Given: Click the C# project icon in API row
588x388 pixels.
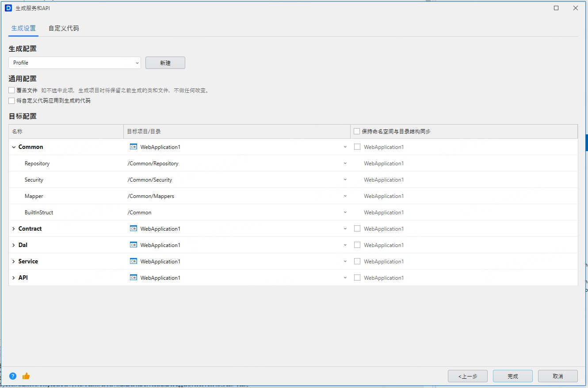Looking at the screenshot, I should coord(133,278).
